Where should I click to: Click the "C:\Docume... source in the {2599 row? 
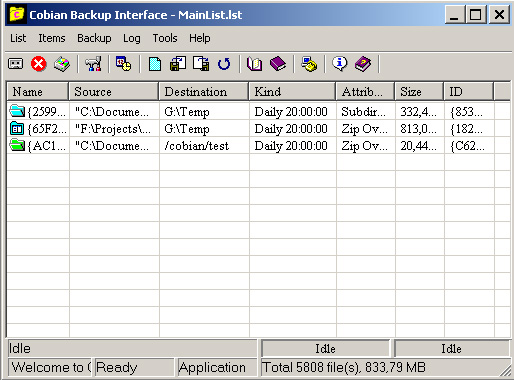pos(112,112)
